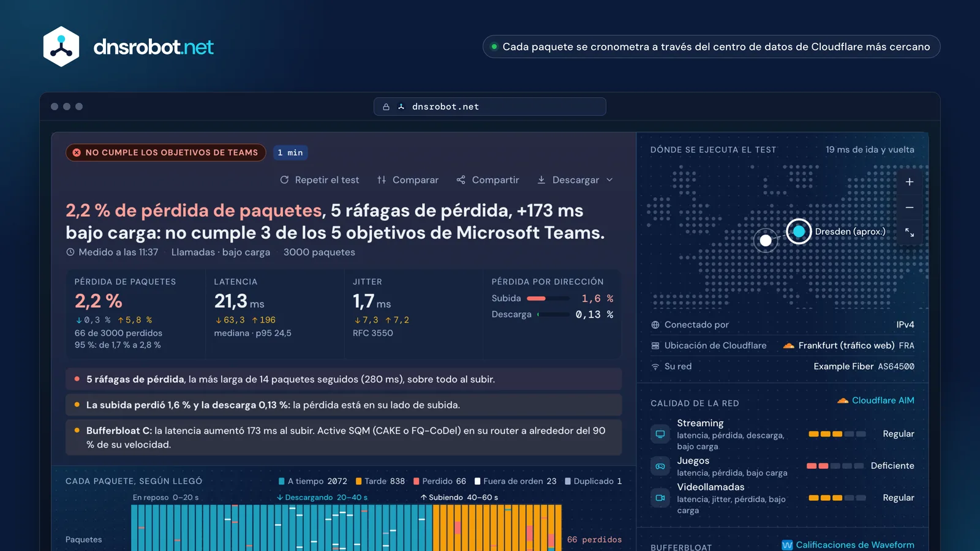Click the Juegos gamepad icon
This screenshot has height=551, width=980.
(660, 466)
